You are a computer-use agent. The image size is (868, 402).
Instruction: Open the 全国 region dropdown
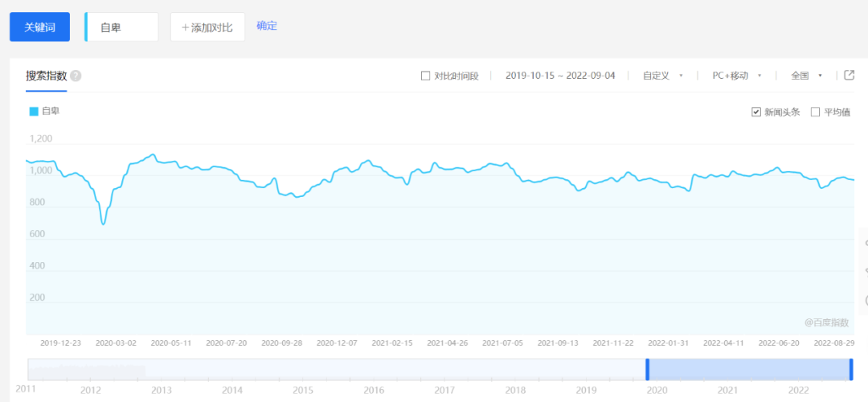[806, 76]
